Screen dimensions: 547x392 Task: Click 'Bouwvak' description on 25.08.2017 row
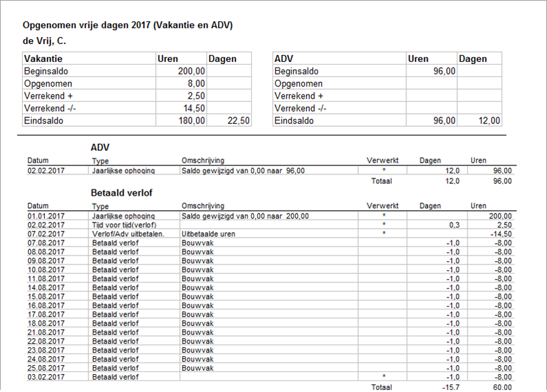[197, 369]
